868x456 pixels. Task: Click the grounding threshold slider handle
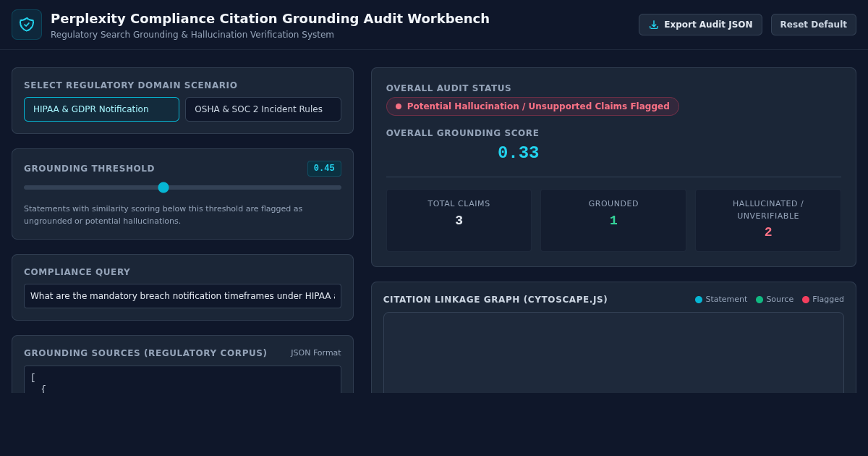click(163, 187)
